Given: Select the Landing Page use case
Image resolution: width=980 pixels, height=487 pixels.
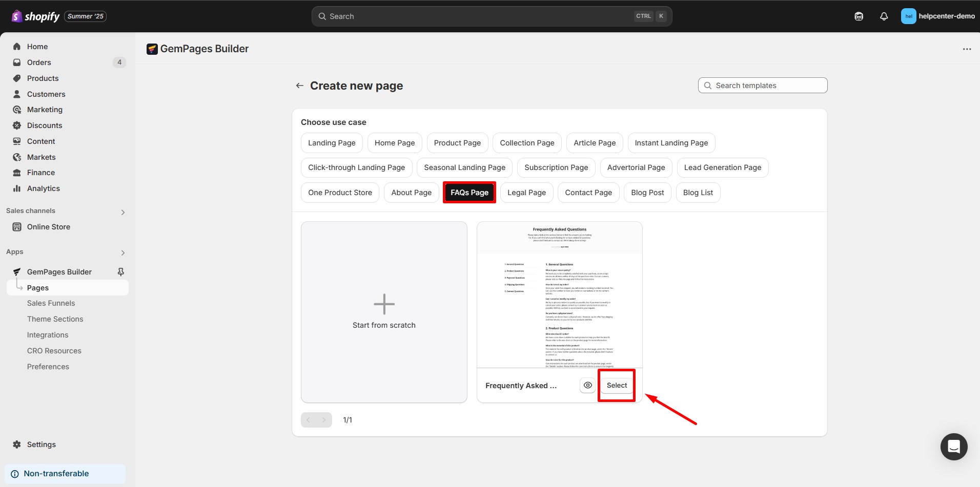Looking at the screenshot, I should click(x=331, y=142).
